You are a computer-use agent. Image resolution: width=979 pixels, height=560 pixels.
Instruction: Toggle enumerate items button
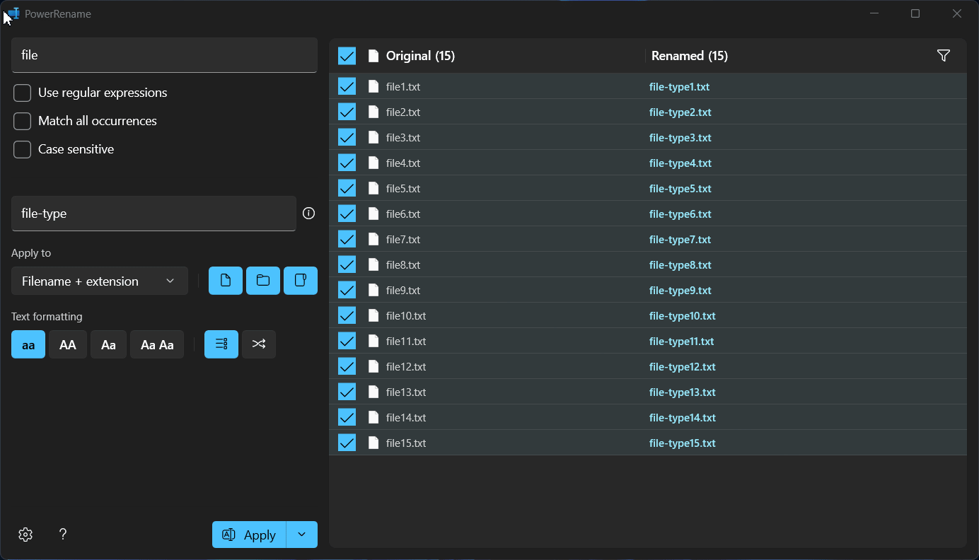pyautogui.click(x=221, y=344)
